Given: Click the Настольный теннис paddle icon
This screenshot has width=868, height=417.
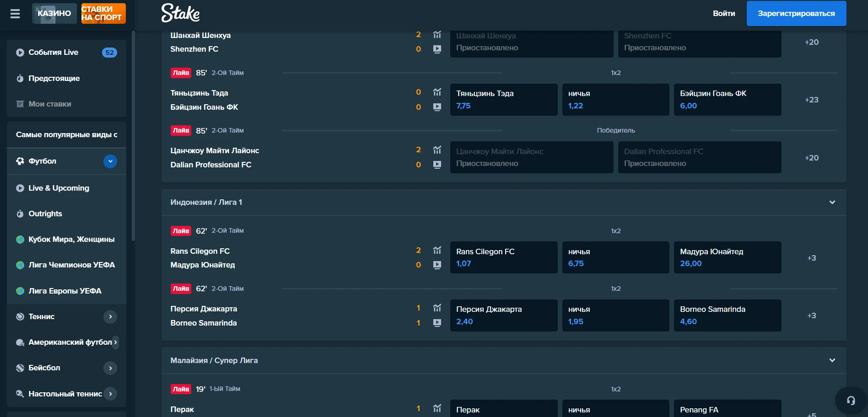Looking at the screenshot, I should pos(20,394).
